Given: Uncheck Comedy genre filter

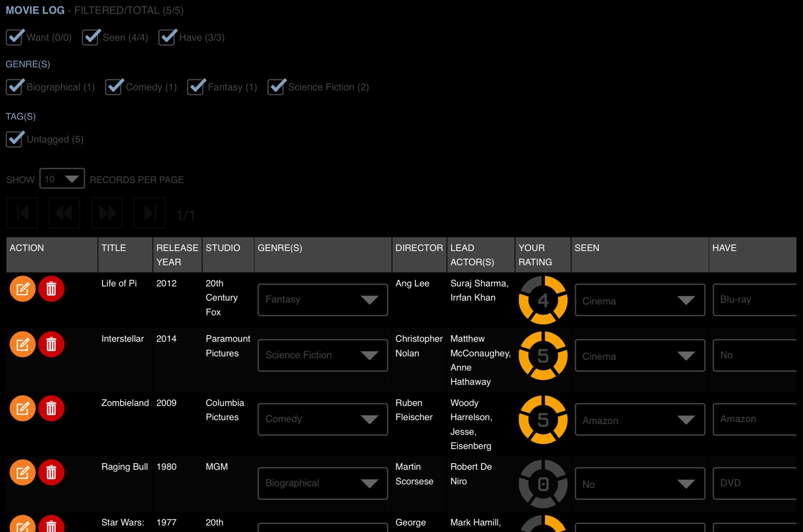Looking at the screenshot, I should [x=114, y=87].
